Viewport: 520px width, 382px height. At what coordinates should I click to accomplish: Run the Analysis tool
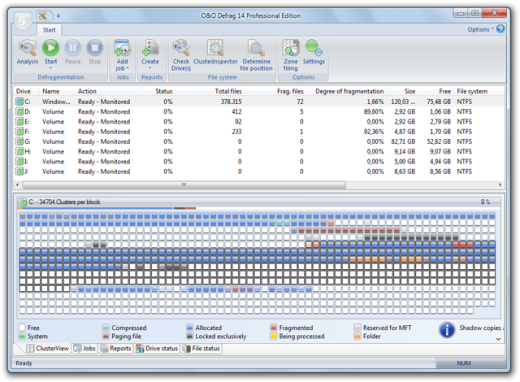(x=27, y=51)
